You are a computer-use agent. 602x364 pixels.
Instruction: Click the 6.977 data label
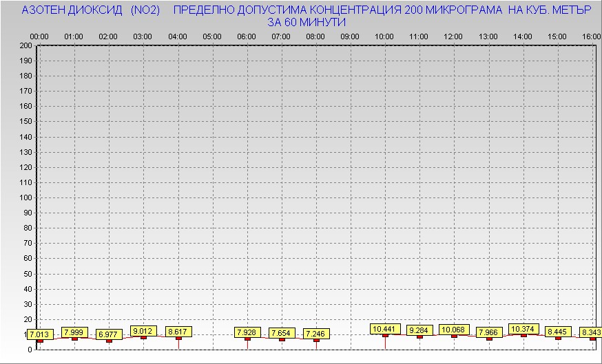point(108,334)
